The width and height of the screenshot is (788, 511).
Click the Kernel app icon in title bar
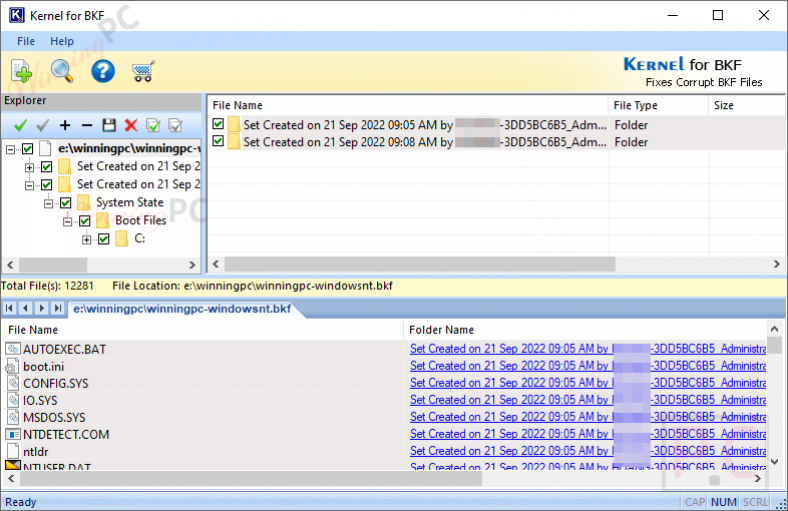coord(17,15)
